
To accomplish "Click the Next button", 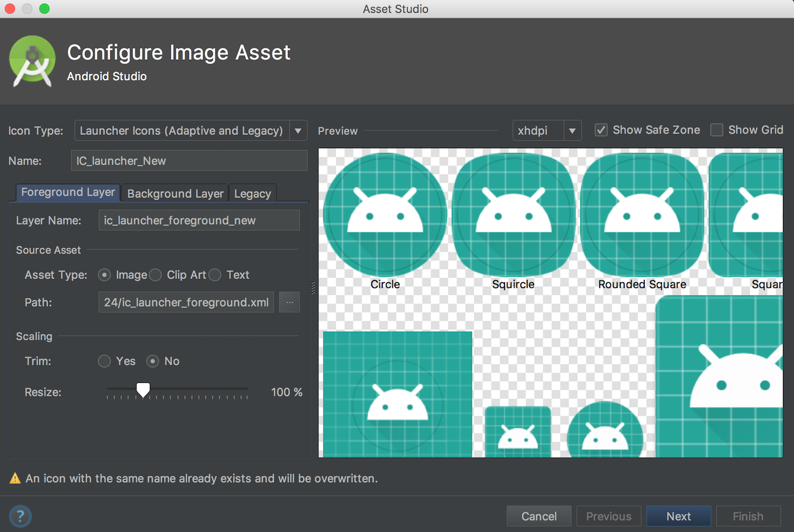I will point(679,516).
